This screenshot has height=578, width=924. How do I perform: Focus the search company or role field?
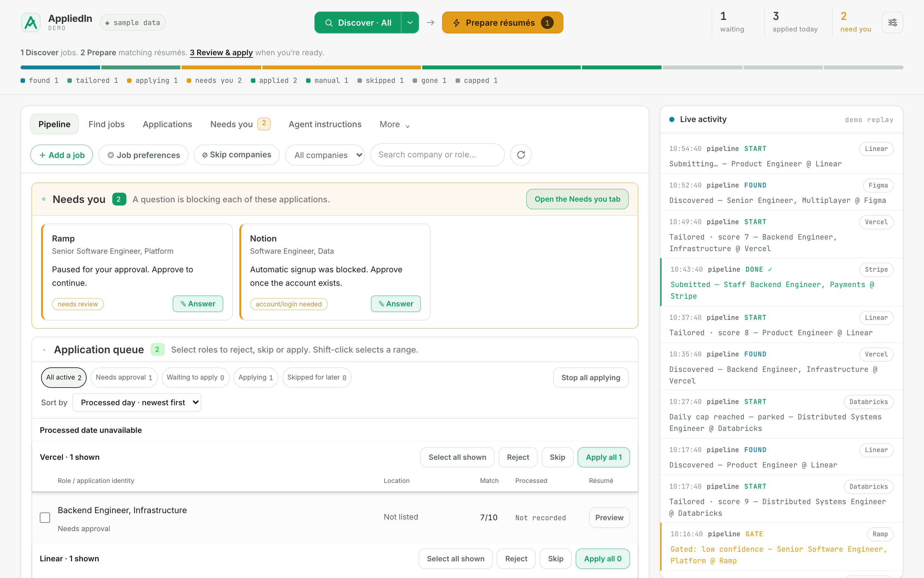pos(438,155)
